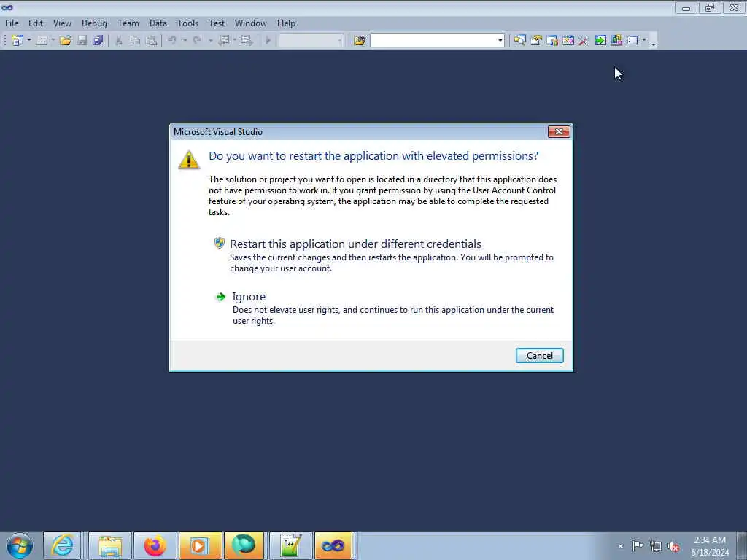Open the Object Browser toolbar icon

coord(552,41)
